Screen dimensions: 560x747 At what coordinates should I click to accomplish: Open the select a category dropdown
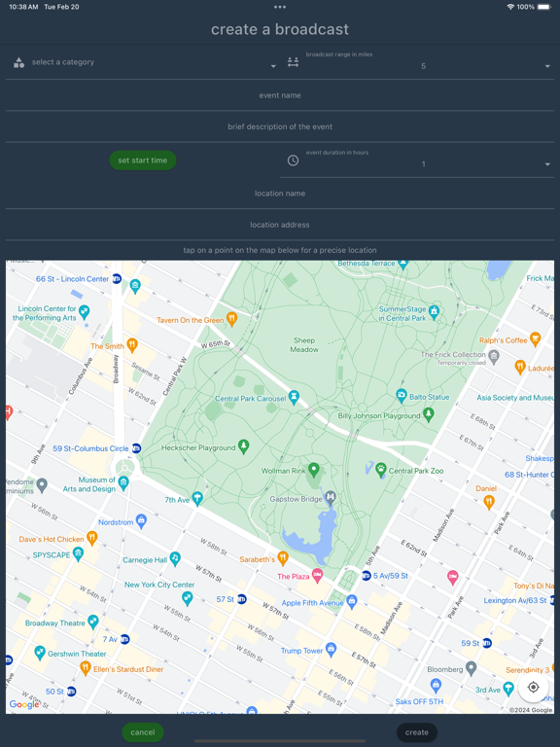[143, 63]
